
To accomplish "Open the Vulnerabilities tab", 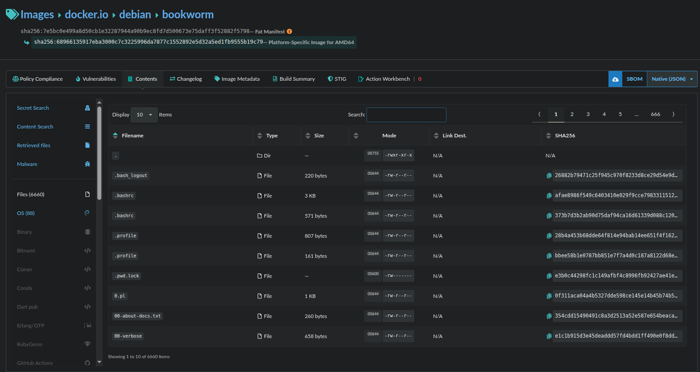I will [96, 79].
